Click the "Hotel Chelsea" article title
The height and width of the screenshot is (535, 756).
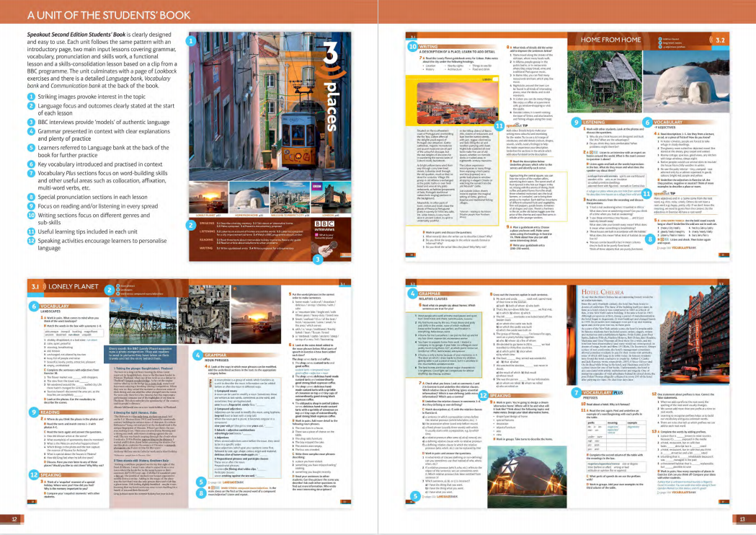click(x=602, y=292)
